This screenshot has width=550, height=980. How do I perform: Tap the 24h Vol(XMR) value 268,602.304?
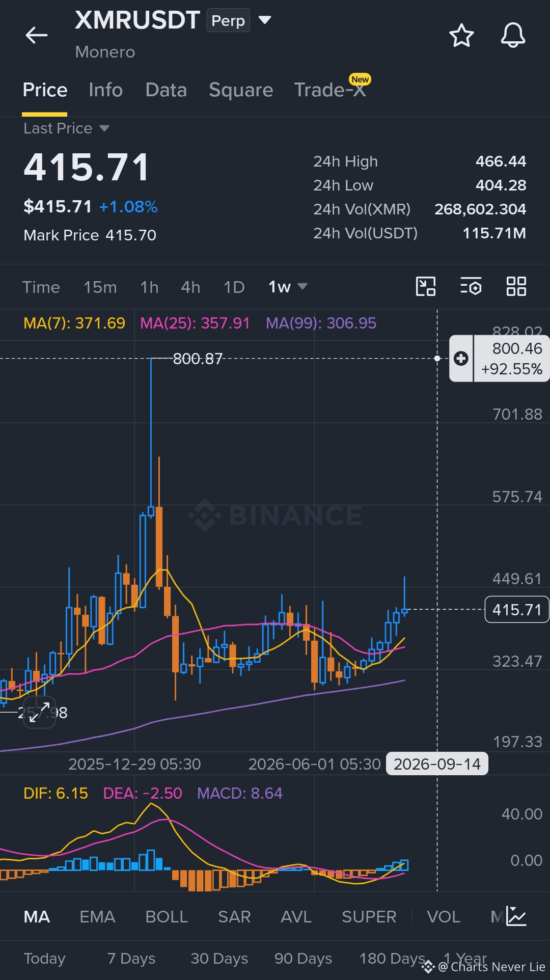[x=480, y=209]
